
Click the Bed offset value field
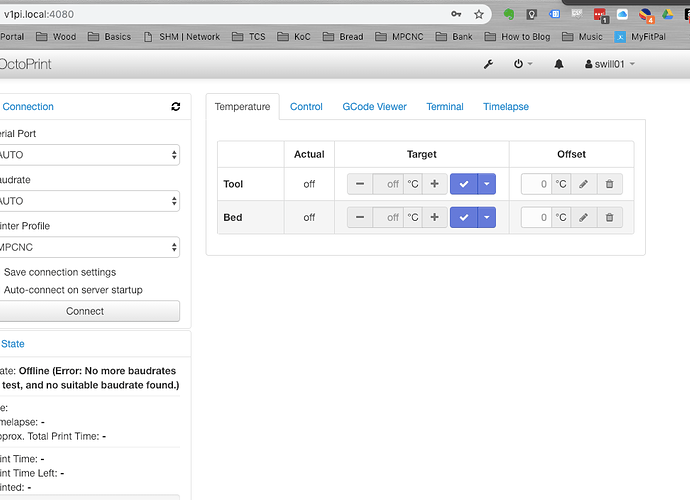536,217
